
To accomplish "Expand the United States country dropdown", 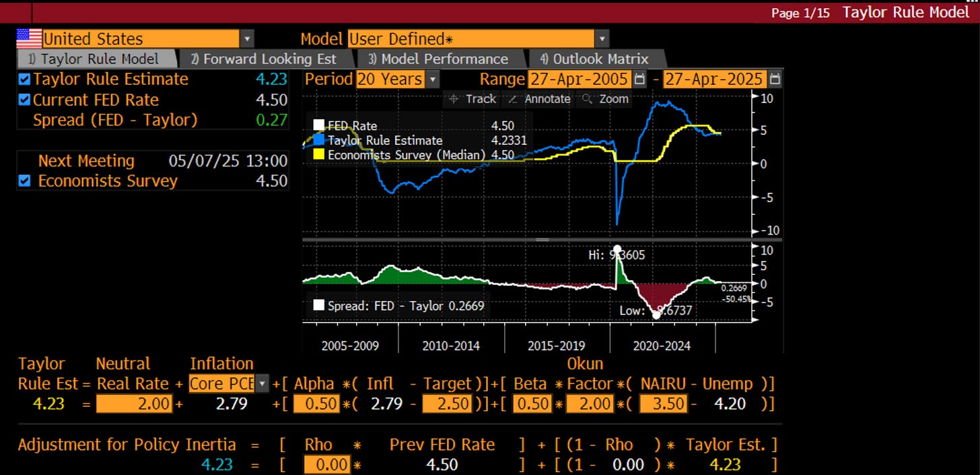I will tap(248, 39).
